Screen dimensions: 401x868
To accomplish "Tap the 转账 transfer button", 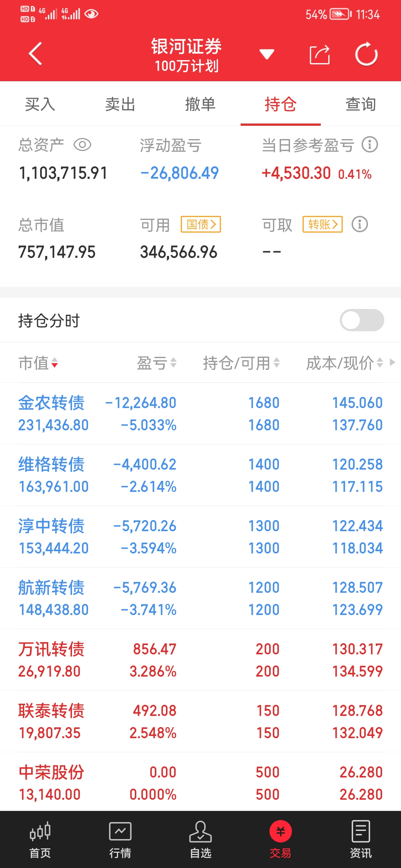I will pyautogui.click(x=322, y=224).
